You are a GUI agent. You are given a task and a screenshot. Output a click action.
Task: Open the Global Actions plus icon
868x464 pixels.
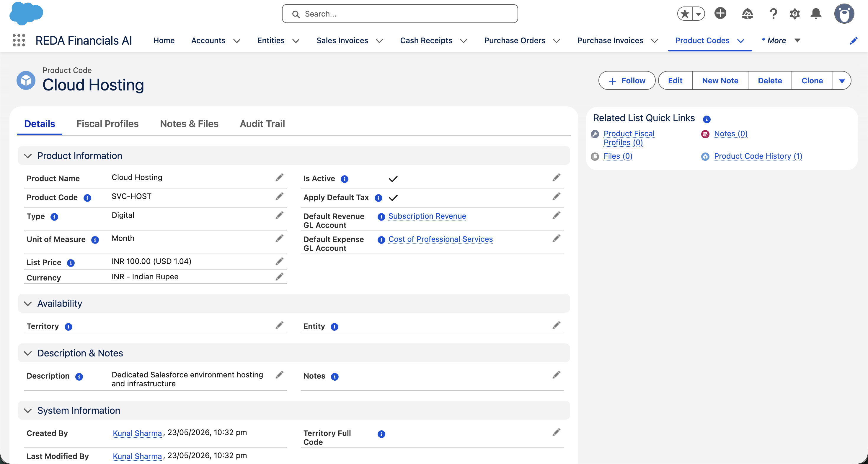click(x=720, y=14)
